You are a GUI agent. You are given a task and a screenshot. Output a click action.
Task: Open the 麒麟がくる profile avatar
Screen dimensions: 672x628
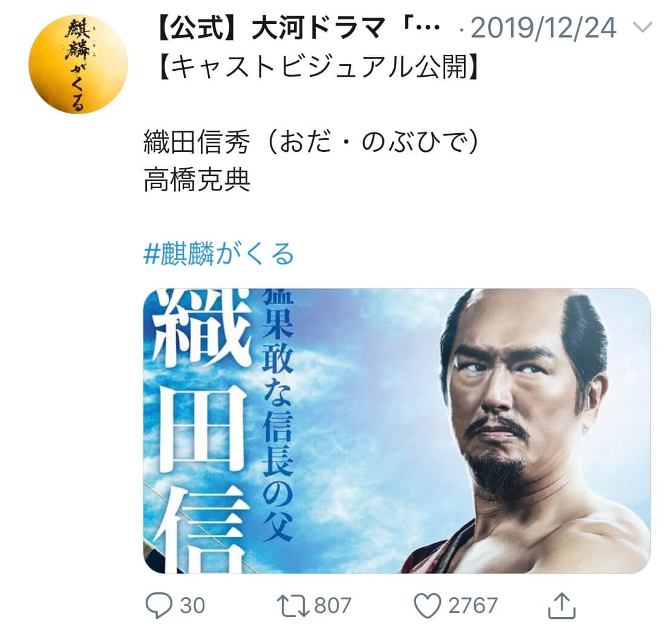(x=78, y=64)
